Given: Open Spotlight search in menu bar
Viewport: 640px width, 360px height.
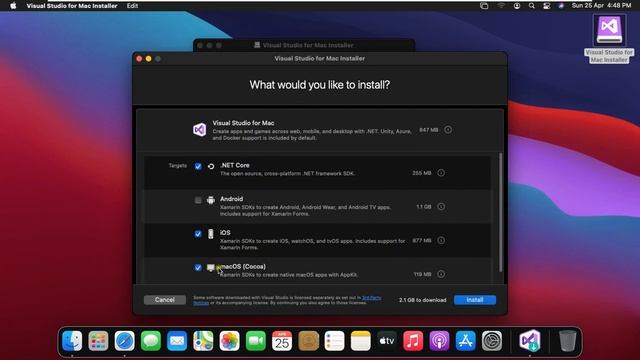Looking at the screenshot, I should click(x=531, y=6).
